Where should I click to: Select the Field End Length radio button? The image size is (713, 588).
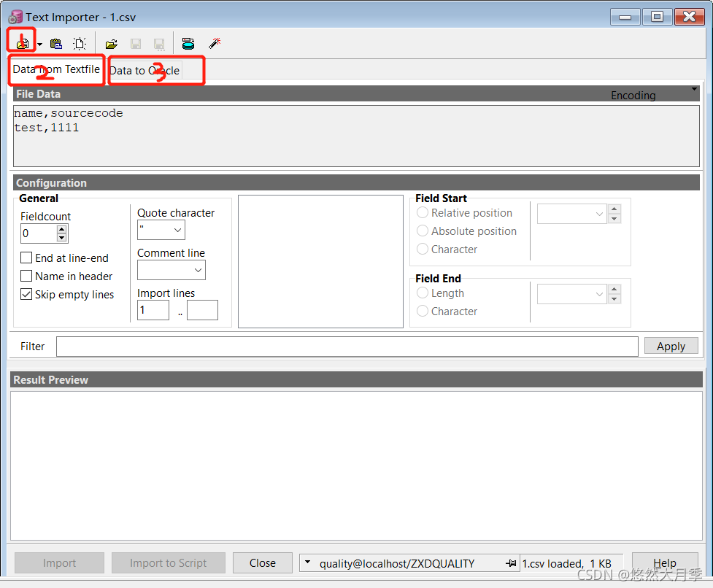pos(423,293)
